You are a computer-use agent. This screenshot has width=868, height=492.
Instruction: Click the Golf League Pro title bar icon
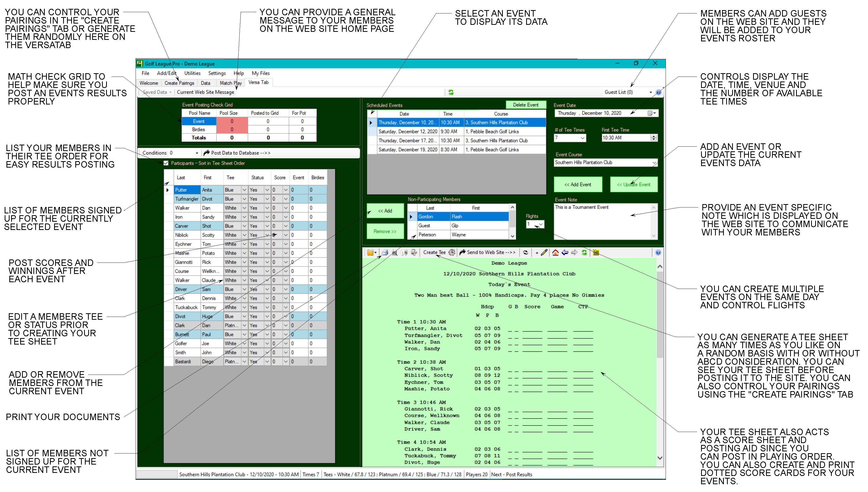coord(139,63)
